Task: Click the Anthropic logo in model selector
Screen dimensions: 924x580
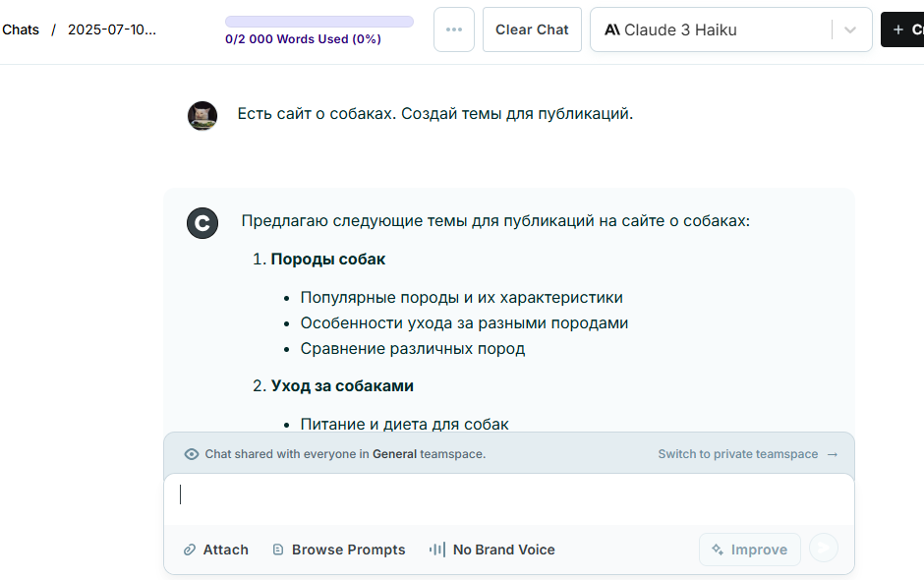Action: click(x=611, y=30)
